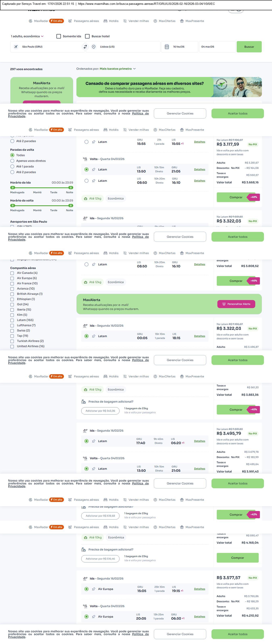Screen dimensions: 272x644
Task: Click the airplane icon in São Paulo field
Action: (x=16, y=47)
